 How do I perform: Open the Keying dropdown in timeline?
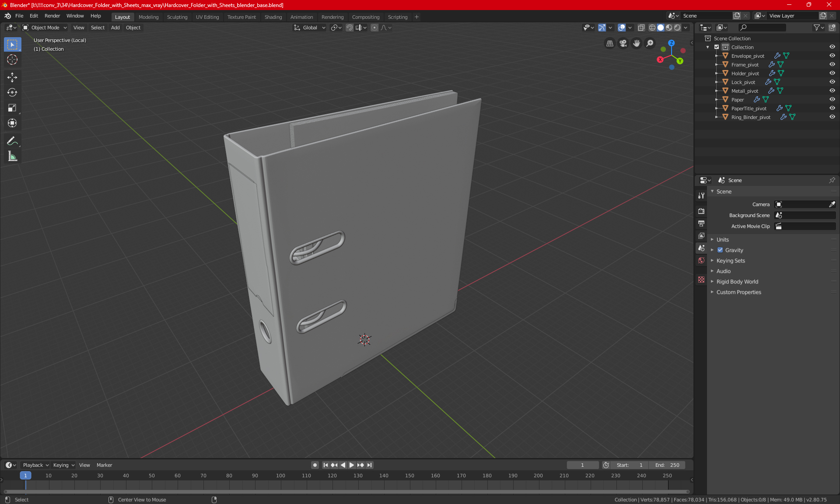pos(64,465)
